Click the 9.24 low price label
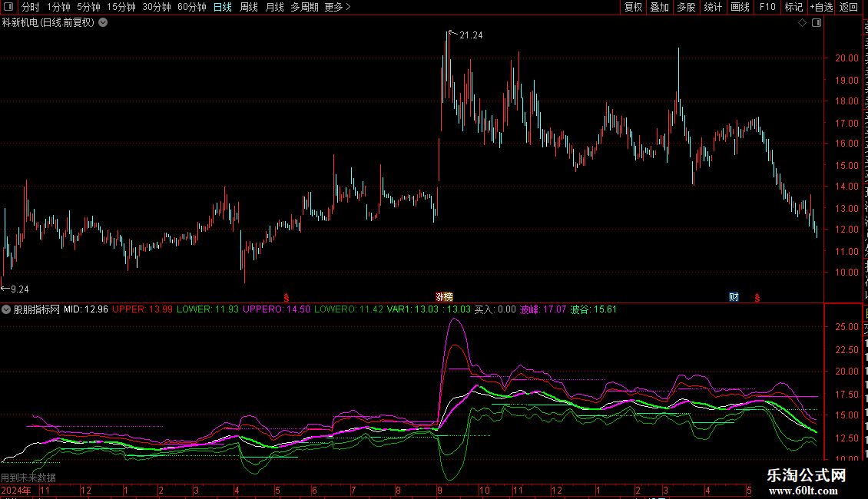868x499 pixels. tap(19, 289)
